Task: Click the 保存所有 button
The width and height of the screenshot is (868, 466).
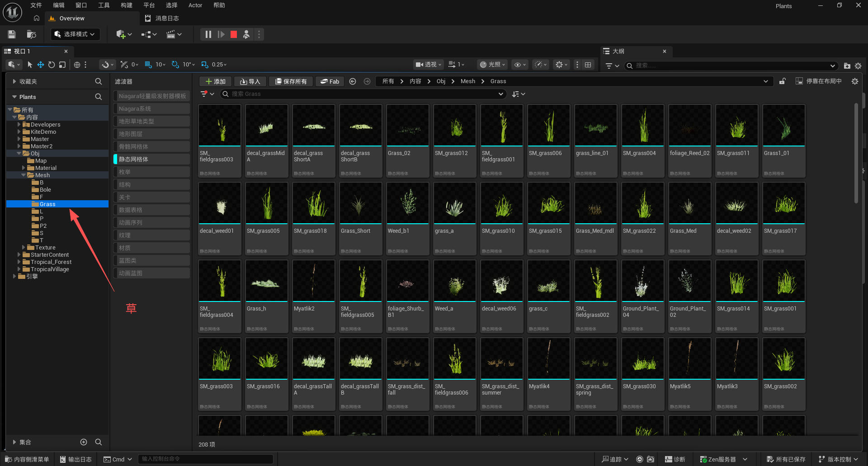Action: coord(291,81)
